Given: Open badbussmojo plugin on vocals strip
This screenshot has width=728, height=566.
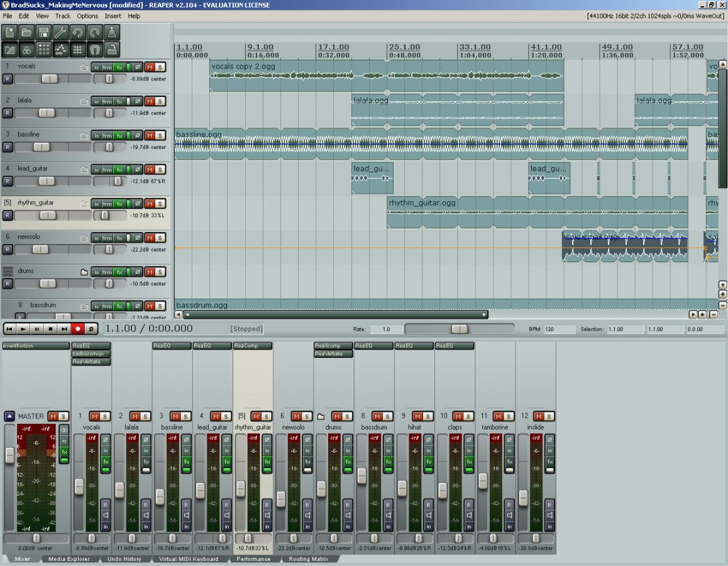Looking at the screenshot, I should pos(91,354).
